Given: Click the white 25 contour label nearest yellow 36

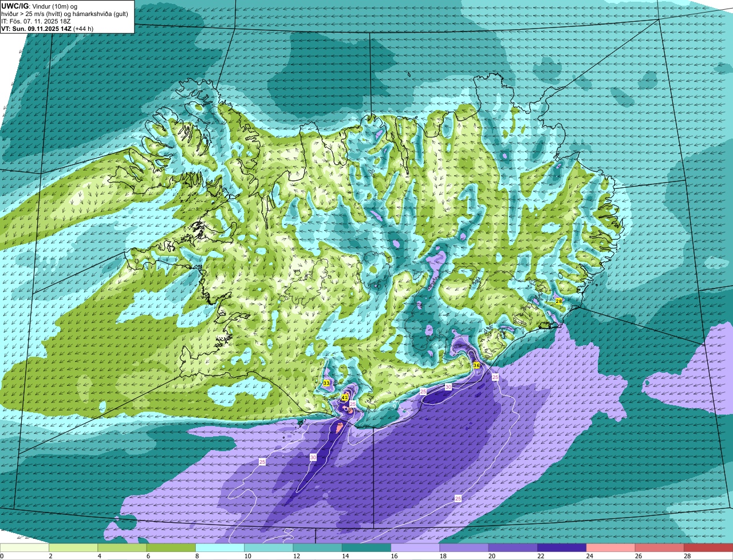Looking at the screenshot, I should pyautogui.click(x=495, y=377).
